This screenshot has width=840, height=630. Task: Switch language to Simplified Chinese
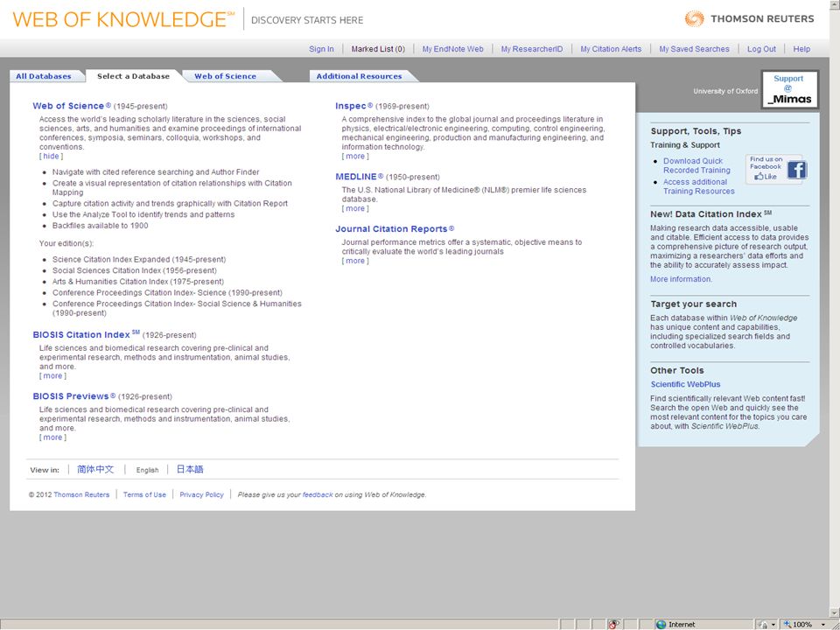95,469
